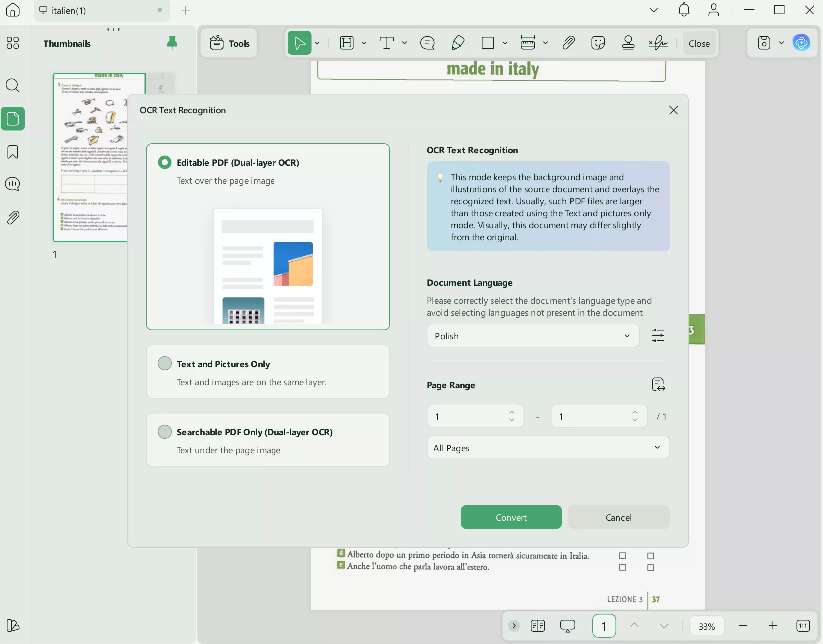Choose the Select cursor tool

(300, 43)
